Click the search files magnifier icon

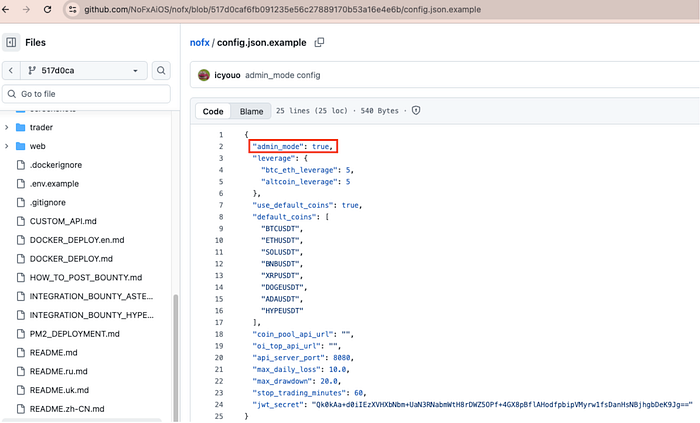[x=162, y=71]
